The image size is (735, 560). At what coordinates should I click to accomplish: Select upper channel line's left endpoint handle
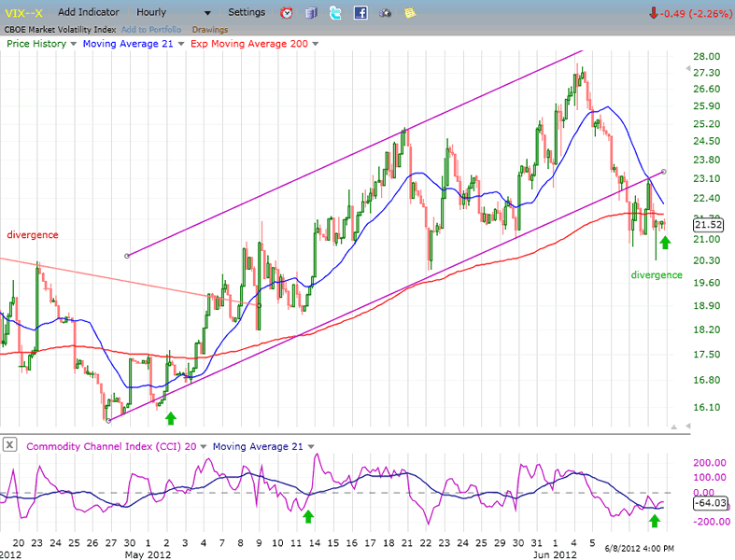[x=126, y=255]
